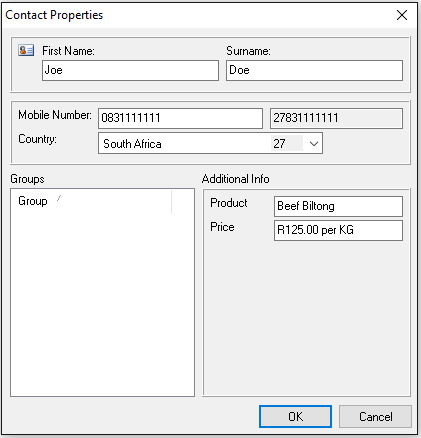Click the empty Groups list area
The height and width of the screenshot is (438, 421).
point(102,303)
